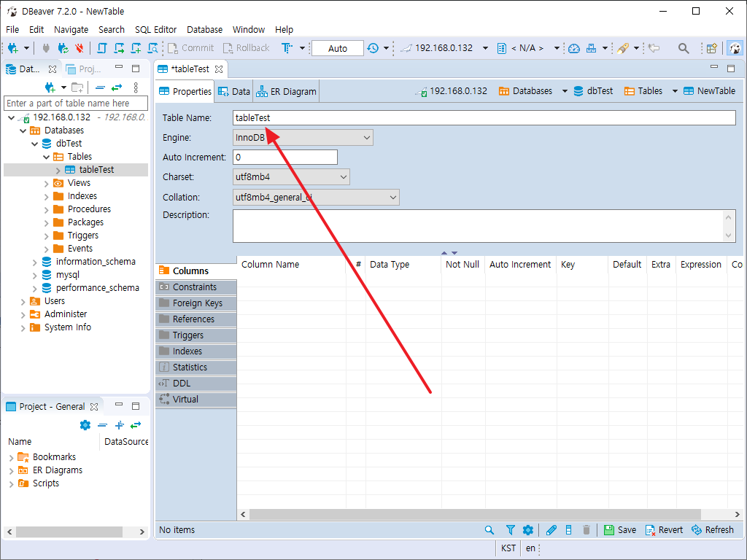Screen dimensions: 747x560
Task: Click the columns table horizontal scrollbar
Action: (x=475, y=514)
